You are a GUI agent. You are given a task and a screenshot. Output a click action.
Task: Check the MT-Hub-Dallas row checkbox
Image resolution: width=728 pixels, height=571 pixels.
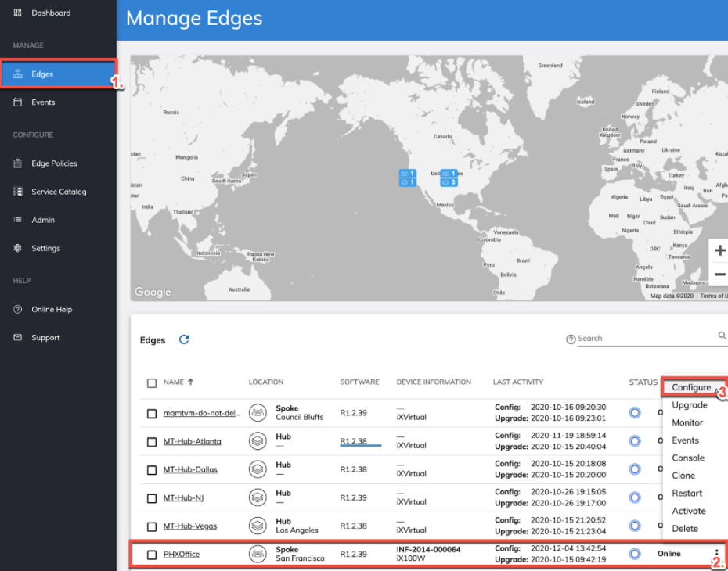[152, 470]
